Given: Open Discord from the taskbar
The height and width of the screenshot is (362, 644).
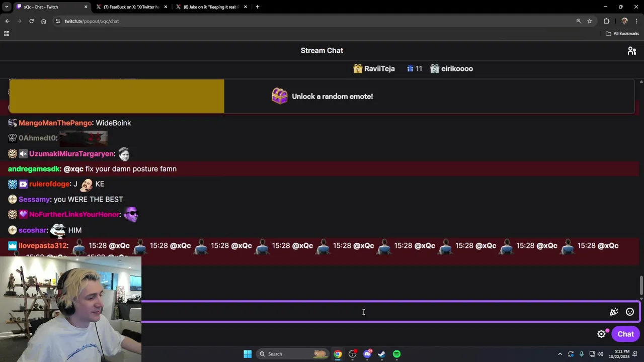Looking at the screenshot, I should click(367, 354).
